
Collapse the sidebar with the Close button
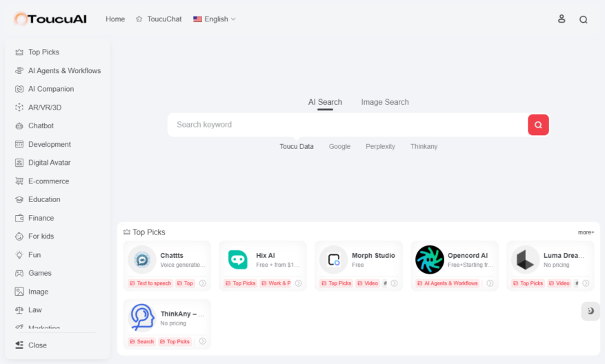31,345
